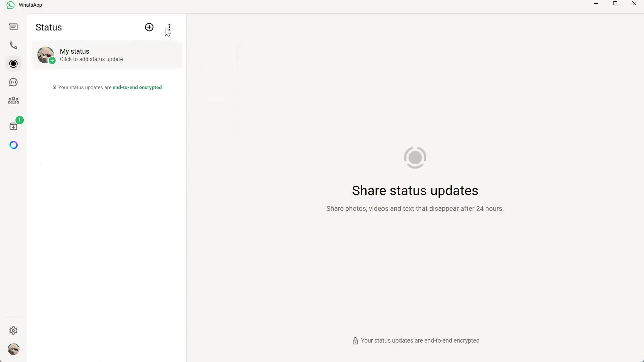Click the add status plus icon
The width and height of the screenshot is (644, 362).
[149, 27]
